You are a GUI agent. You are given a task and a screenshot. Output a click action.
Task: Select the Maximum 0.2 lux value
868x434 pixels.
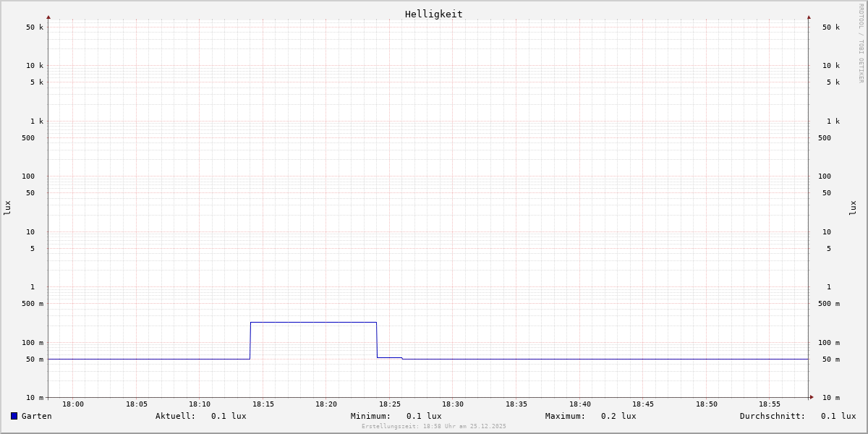click(618, 416)
